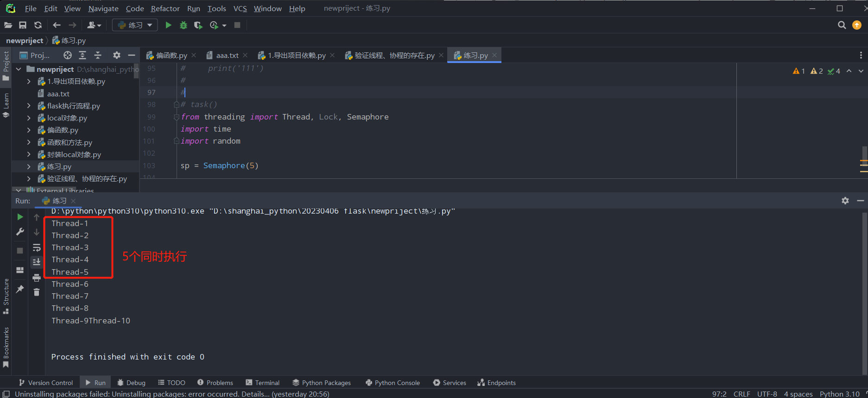The image size is (868, 398).
Task: Toggle the Bookmarks side panel
Action: point(6,347)
